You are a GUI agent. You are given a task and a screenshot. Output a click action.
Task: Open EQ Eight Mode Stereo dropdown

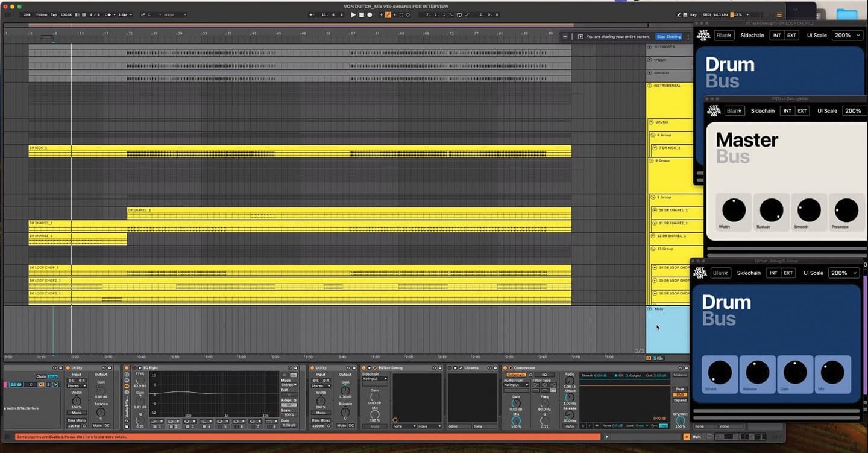[289, 385]
